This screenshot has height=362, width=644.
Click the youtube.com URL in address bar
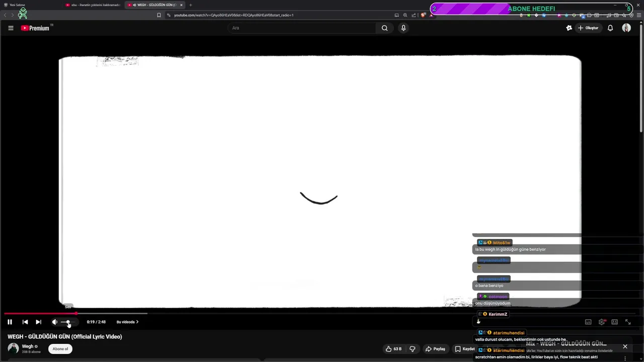[x=233, y=15]
